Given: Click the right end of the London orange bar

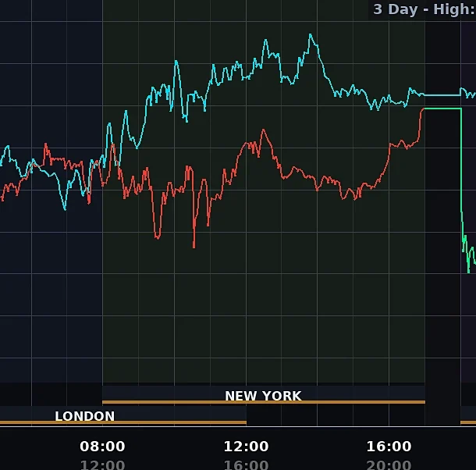Looking at the screenshot, I should [x=244, y=422].
